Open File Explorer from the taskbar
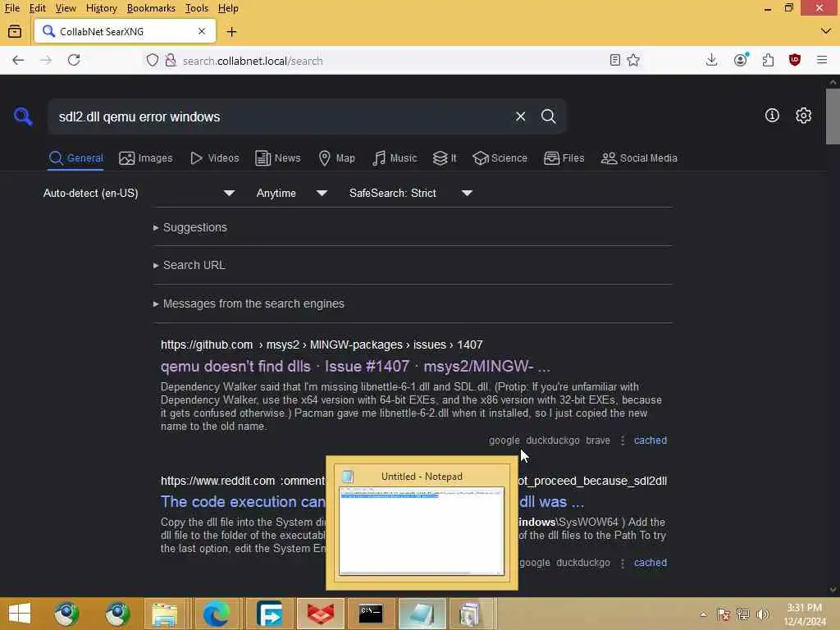The width and height of the screenshot is (840, 630). (x=164, y=614)
